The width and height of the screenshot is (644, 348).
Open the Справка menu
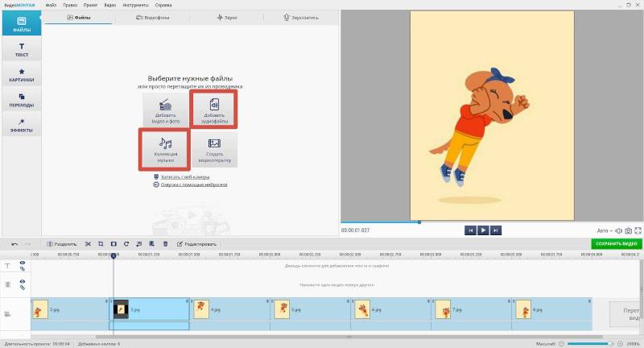(163, 5)
